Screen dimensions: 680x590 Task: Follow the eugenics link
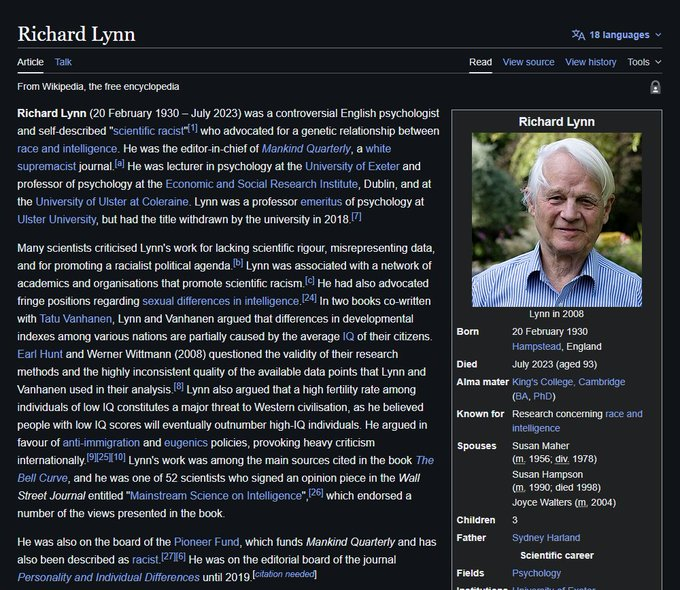click(x=186, y=443)
